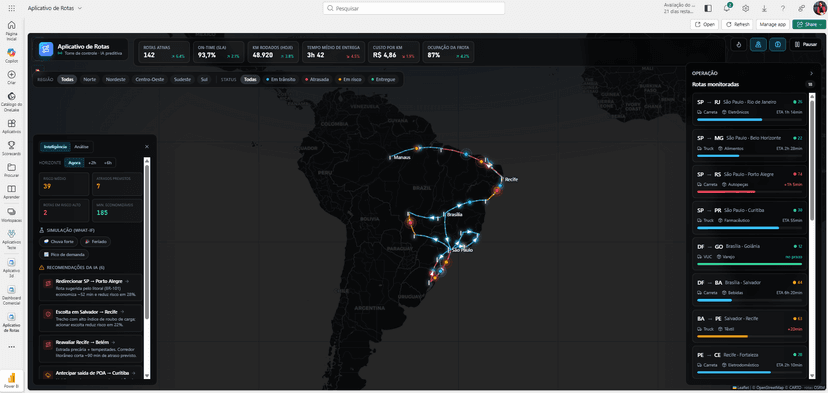Open Aplicativos in the sidebar

pos(12,126)
